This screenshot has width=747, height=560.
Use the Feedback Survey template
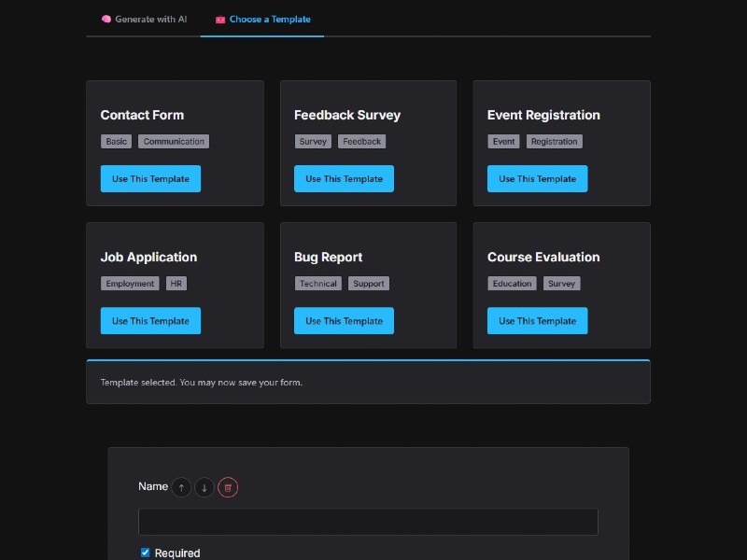pos(344,178)
